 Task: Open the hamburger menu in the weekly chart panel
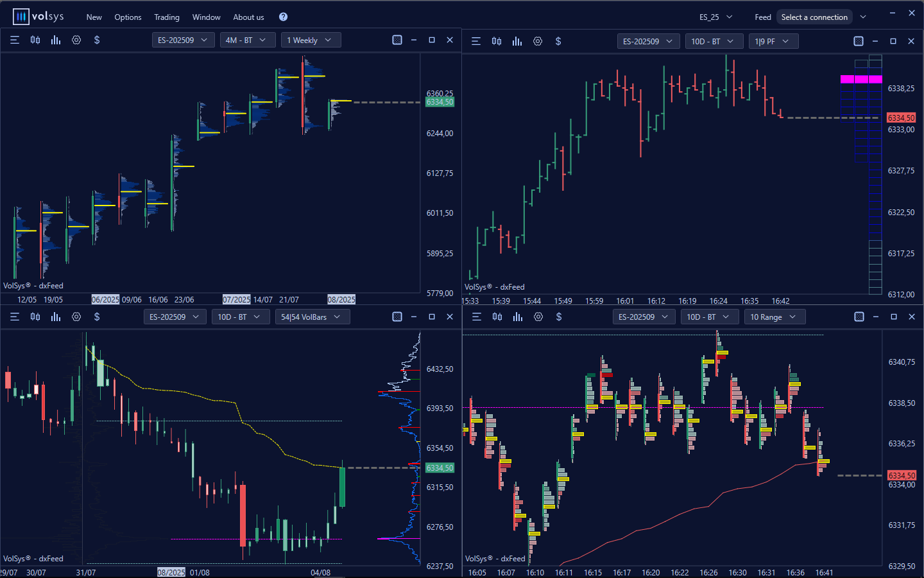(15, 40)
